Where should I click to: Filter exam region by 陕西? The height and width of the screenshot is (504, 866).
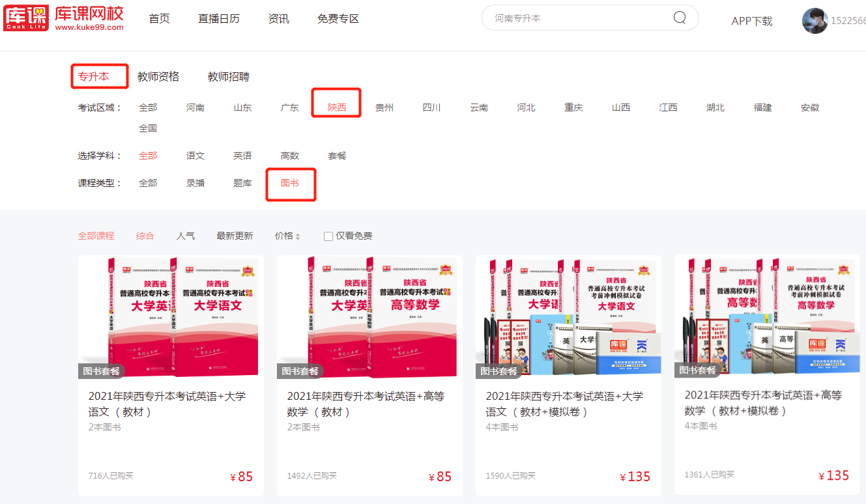337,107
